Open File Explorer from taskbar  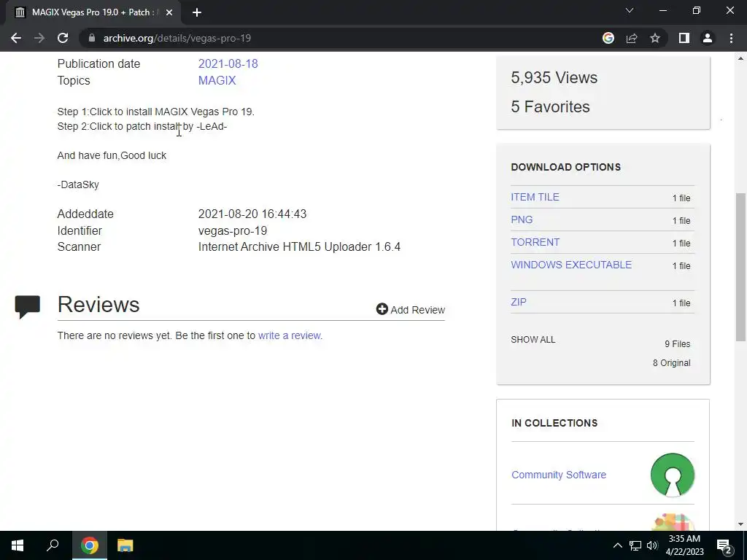125,545
